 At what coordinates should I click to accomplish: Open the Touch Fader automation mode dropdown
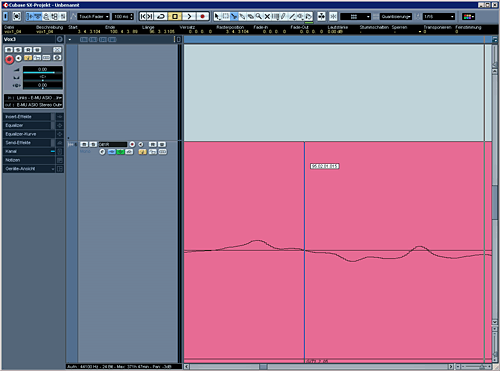coord(94,16)
